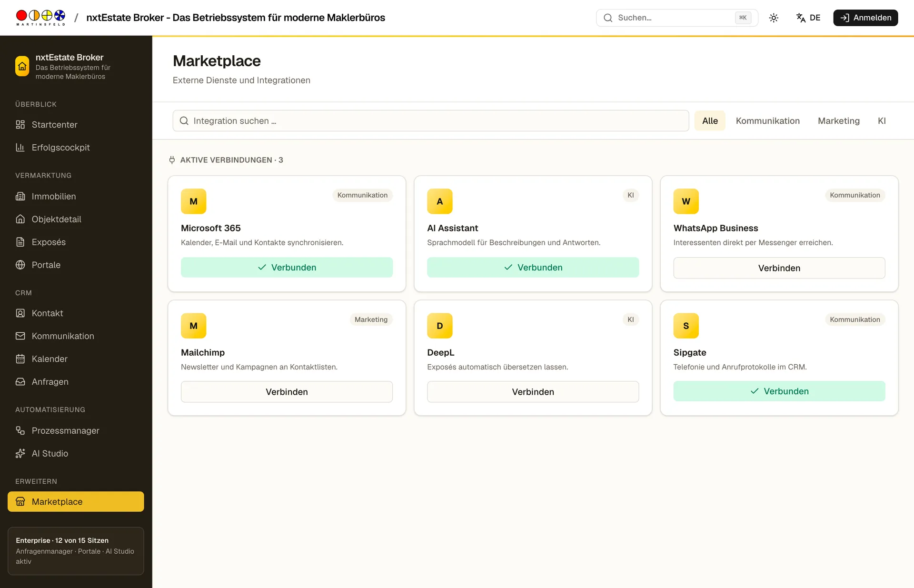
Task: Click the nxtEstate Broker house icon
Action: (x=22, y=66)
